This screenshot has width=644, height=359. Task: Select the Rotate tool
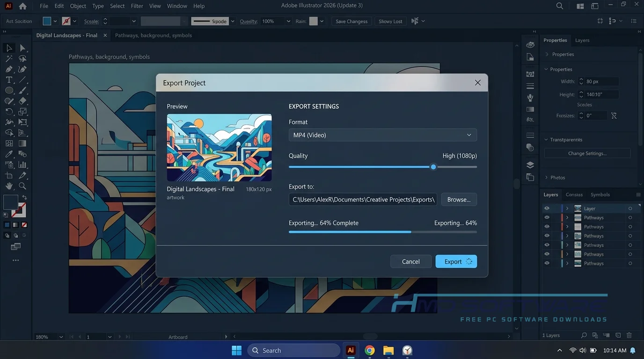click(9, 111)
